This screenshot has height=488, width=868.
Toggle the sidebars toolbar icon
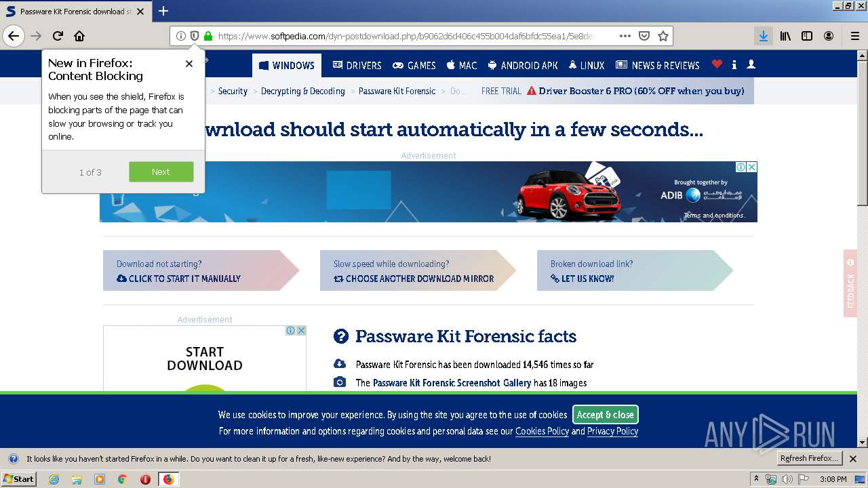tap(807, 36)
